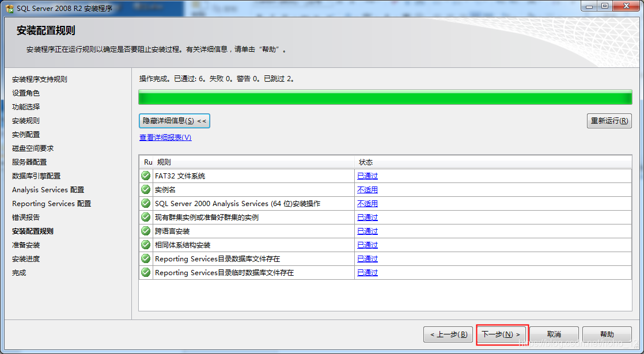The height and width of the screenshot is (354, 644).
Task: Minimize the SQL Server setup window
Action: [x=590, y=6]
